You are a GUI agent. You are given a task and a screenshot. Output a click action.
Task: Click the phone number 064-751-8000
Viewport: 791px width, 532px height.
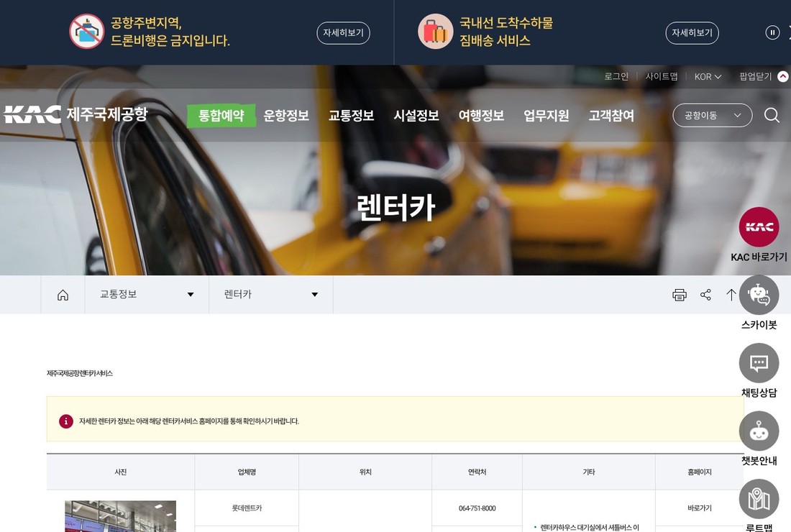[477, 508]
